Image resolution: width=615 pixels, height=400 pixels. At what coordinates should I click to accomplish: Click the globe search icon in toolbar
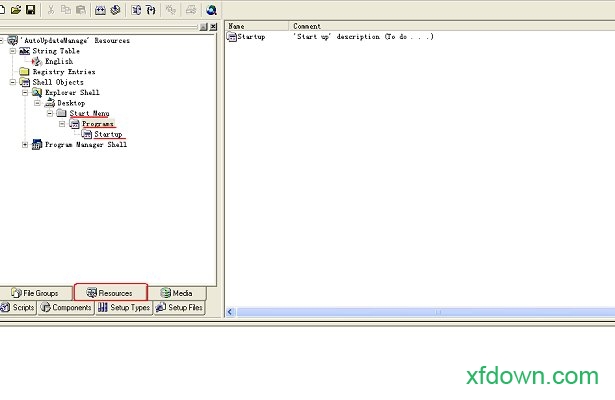(211, 10)
